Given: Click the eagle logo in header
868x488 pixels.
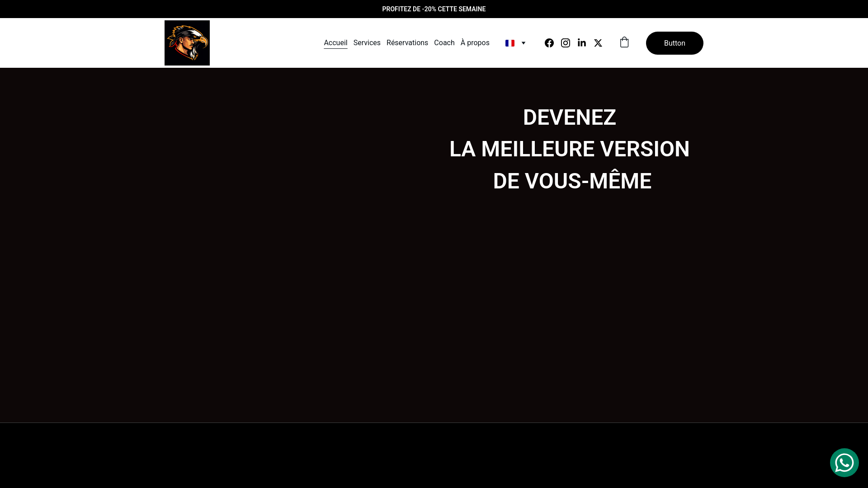Looking at the screenshot, I should click(187, 43).
